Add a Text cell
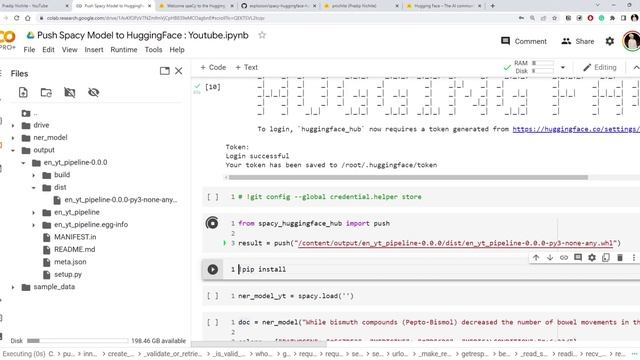640x360 pixels. click(247, 67)
